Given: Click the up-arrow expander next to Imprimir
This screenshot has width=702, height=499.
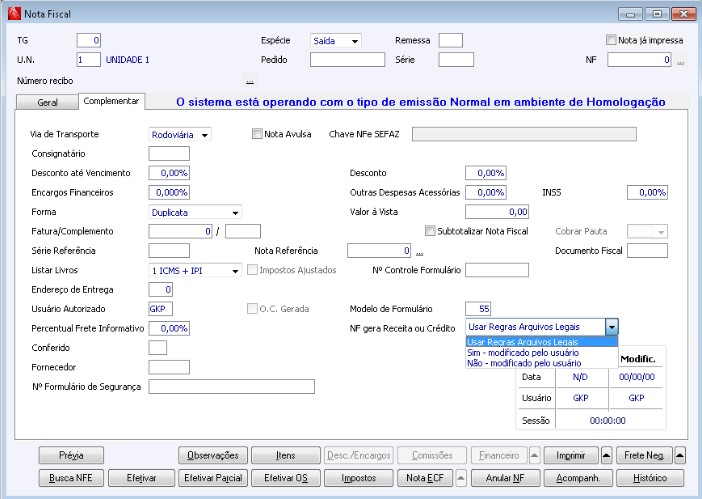Looking at the screenshot, I should [606, 456].
